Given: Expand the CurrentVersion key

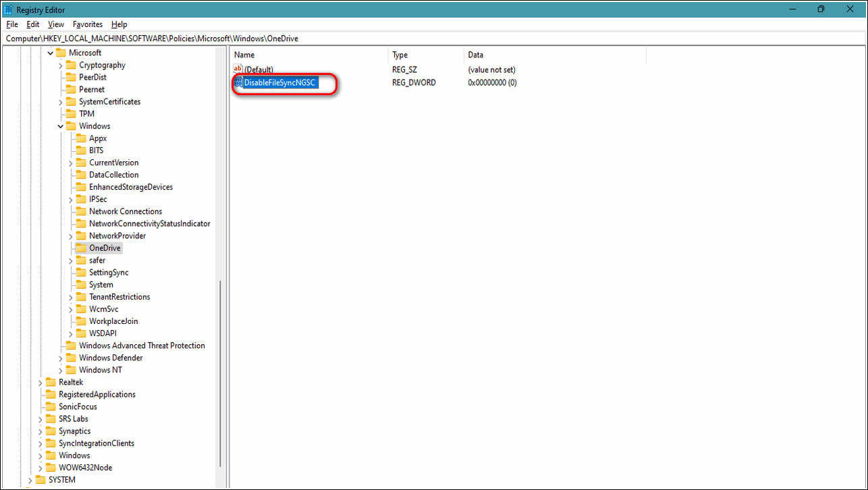Looking at the screenshot, I should (x=71, y=163).
